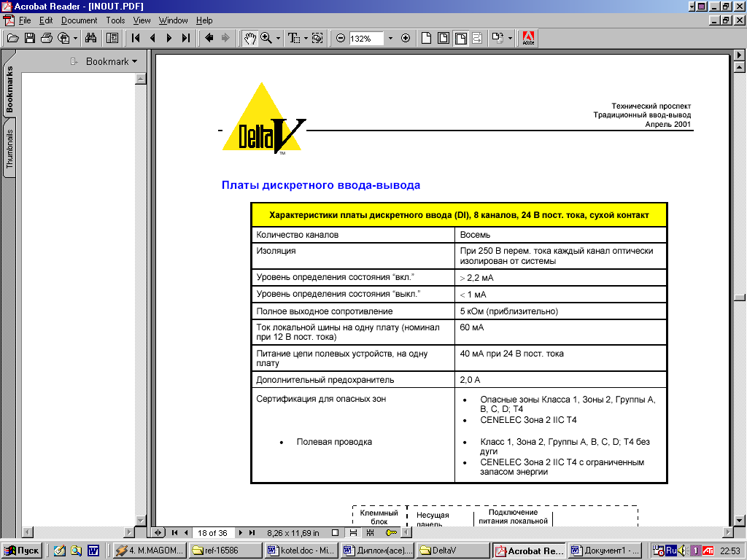Expand the zoom percentage dropdown arrow
747x560 pixels.
pyautogui.click(x=391, y=38)
